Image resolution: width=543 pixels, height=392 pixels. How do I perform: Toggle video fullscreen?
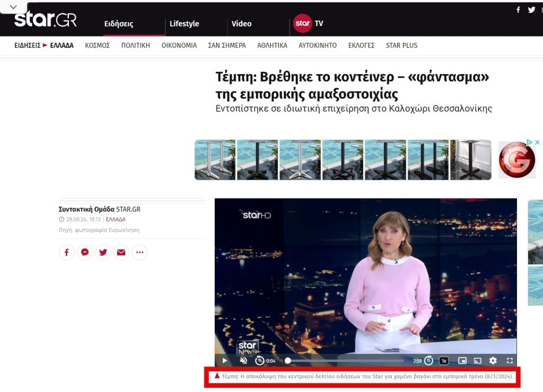click(x=510, y=361)
